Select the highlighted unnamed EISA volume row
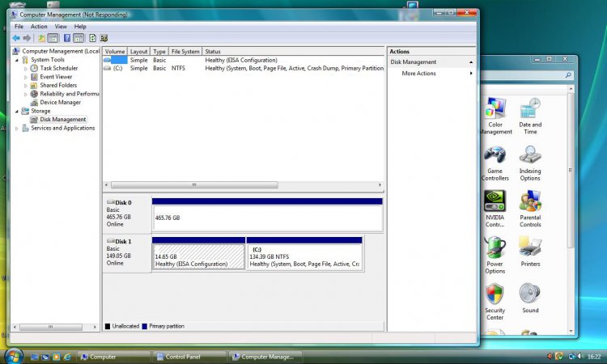The image size is (607, 364). pos(244,60)
